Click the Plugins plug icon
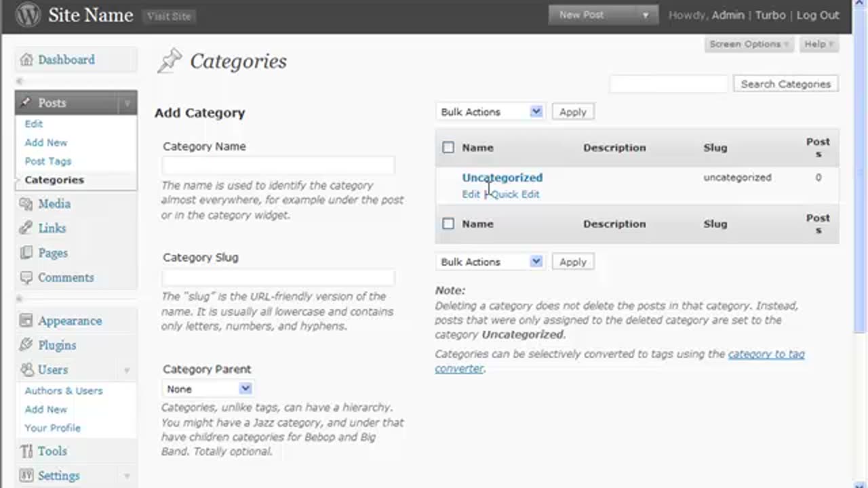 (x=26, y=345)
